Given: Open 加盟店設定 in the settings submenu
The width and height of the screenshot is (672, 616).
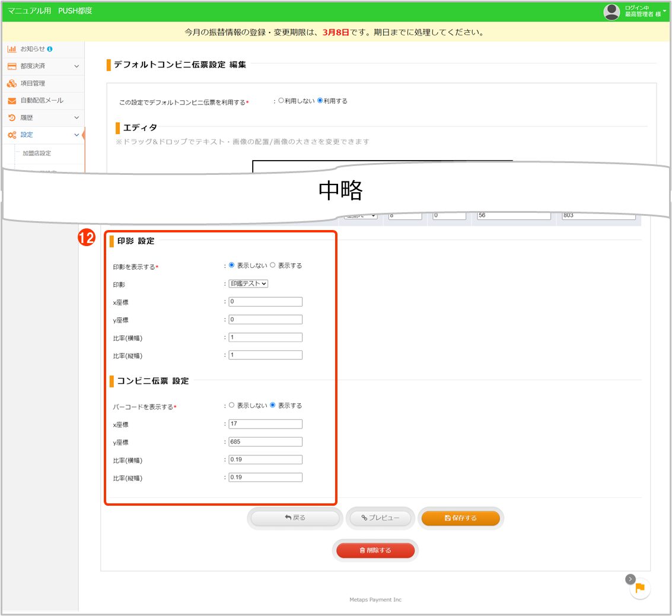Looking at the screenshot, I should pos(37,154).
